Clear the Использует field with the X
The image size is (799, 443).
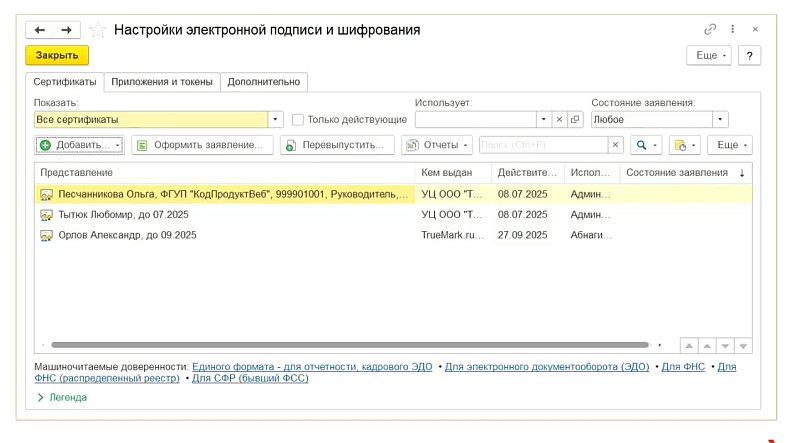[x=559, y=119]
